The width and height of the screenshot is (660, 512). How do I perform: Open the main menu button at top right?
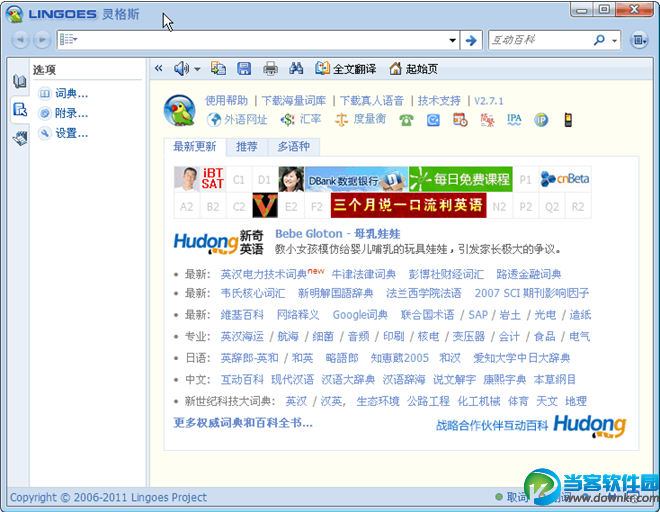coord(639,40)
